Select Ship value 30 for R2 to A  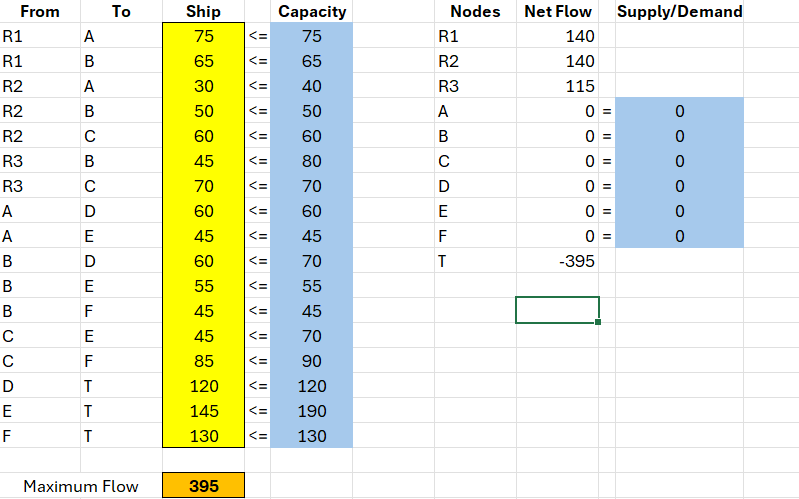point(203,86)
